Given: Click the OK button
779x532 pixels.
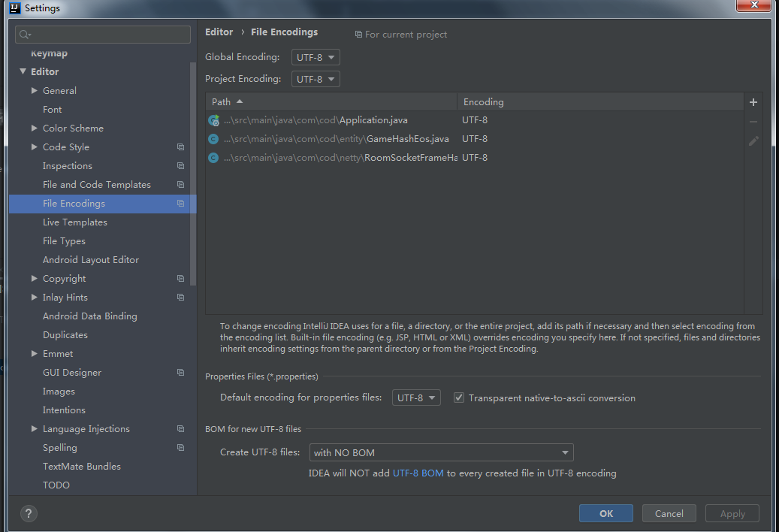Looking at the screenshot, I should point(606,514).
